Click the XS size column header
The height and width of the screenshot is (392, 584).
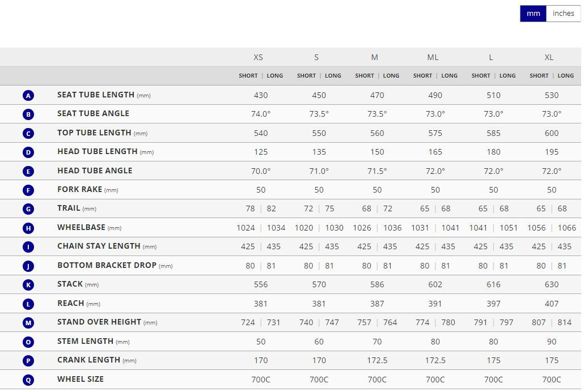pos(258,57)
